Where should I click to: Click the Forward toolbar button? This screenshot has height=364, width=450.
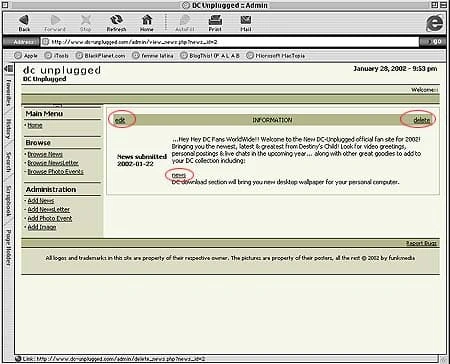(55, 23)
